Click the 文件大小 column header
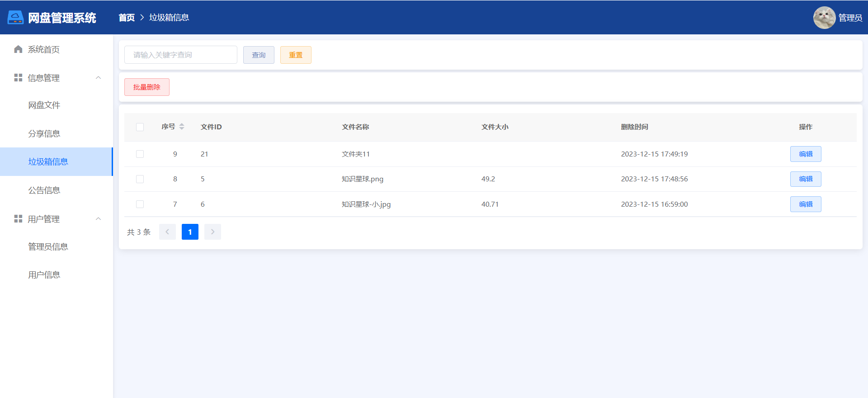 click(495, 127)
